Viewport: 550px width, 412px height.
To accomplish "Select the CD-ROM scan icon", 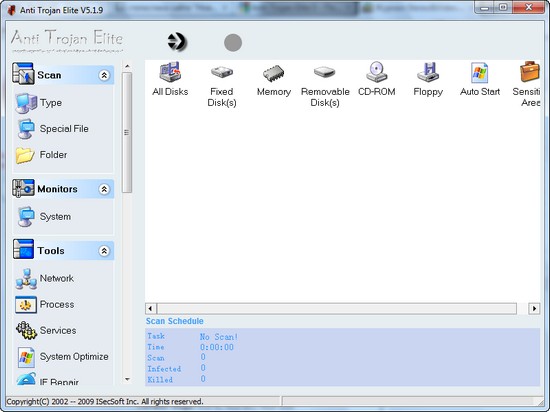I will 377,79.
